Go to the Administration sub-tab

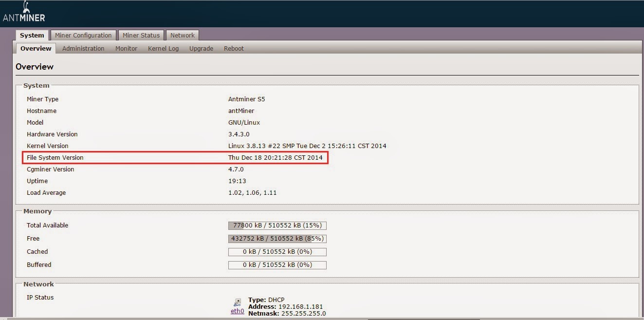point(83,48)
